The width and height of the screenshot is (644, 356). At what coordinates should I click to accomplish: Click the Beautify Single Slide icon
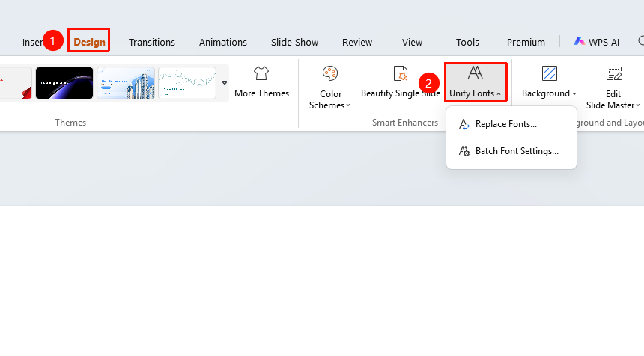401,73
